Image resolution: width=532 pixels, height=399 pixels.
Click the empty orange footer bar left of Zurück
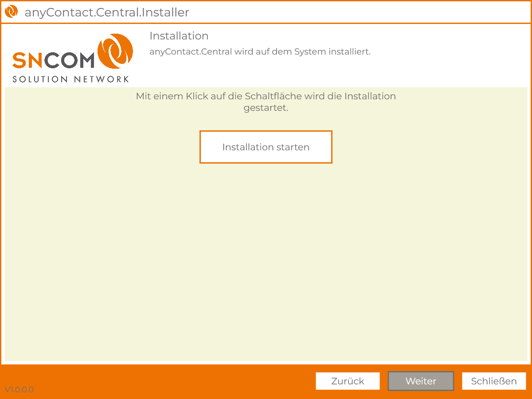[x=168, y=381]
